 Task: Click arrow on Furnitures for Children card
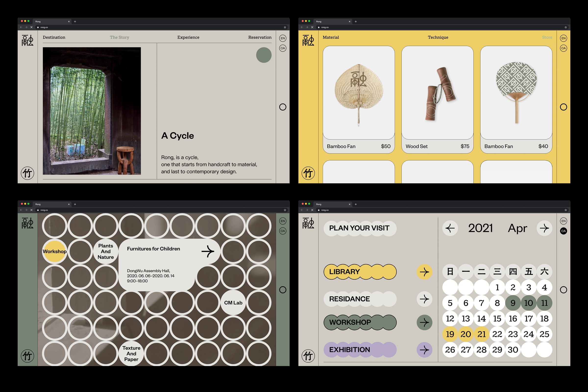[x=208, y=251]
